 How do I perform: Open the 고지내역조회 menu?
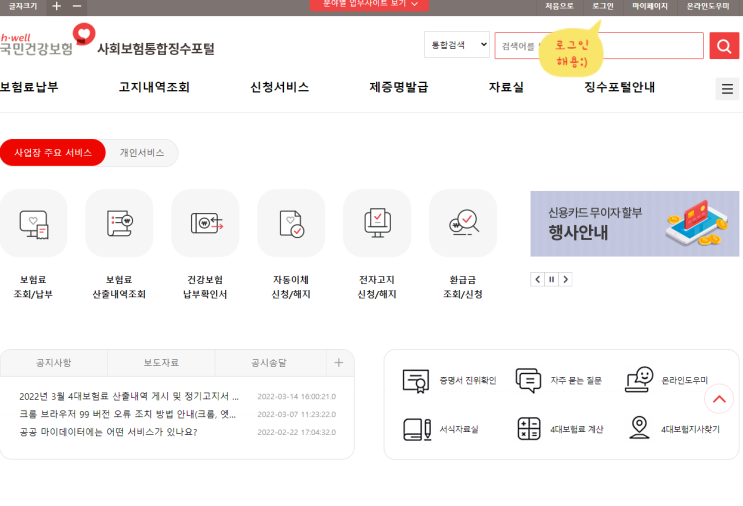tap(154, 87)
